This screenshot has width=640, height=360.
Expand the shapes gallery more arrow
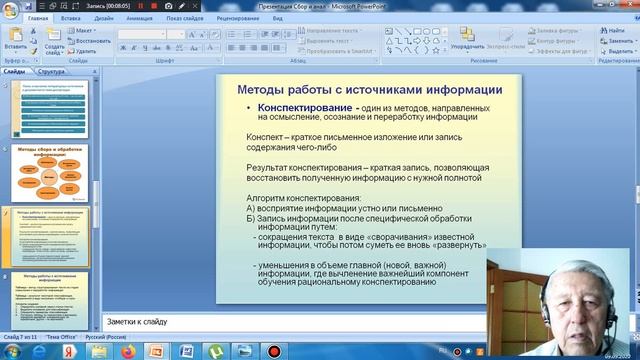coord(445,51)
